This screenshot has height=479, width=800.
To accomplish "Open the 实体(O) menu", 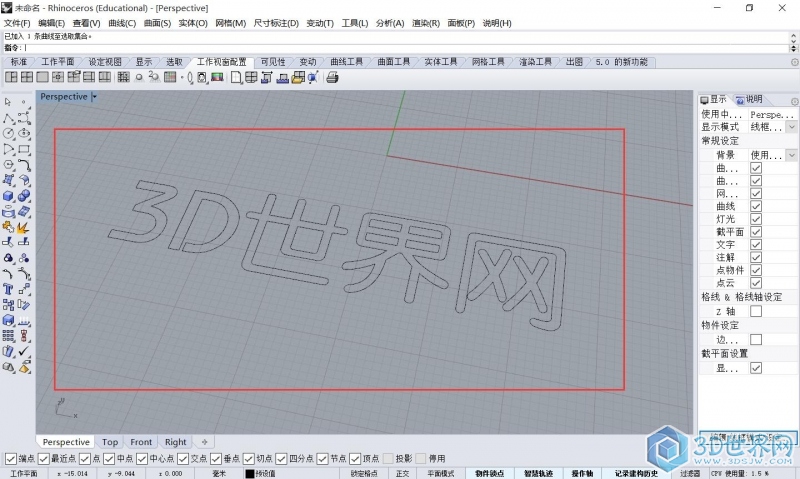I will [x=193, y=23].
